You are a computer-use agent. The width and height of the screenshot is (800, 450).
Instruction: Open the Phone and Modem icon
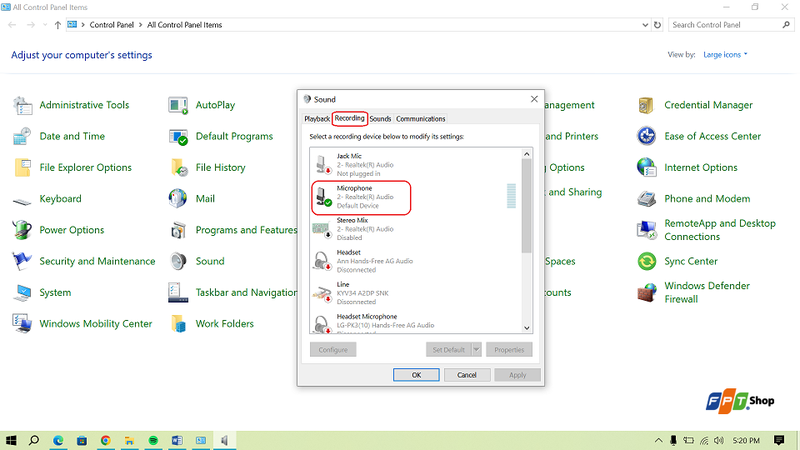(x=646, y=198)
